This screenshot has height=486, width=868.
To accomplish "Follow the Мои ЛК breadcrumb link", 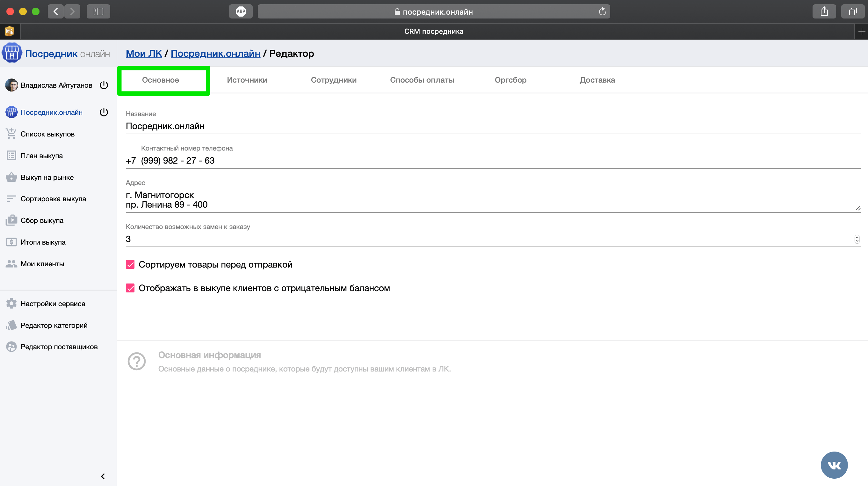I will tap(144, 53).
